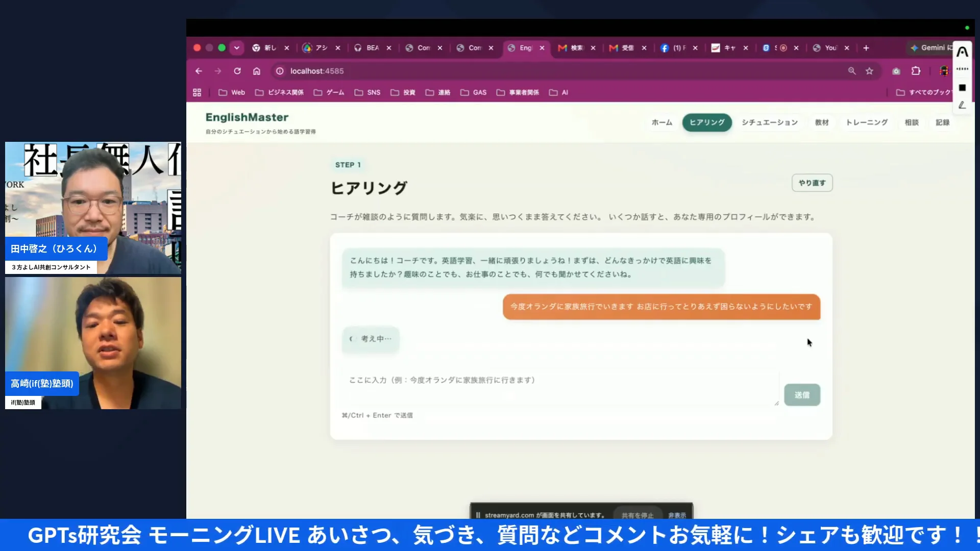The height and width of the screenshot is (551, 980).
Task: Click the recording indicator on S tab
Action: point(783,48)
